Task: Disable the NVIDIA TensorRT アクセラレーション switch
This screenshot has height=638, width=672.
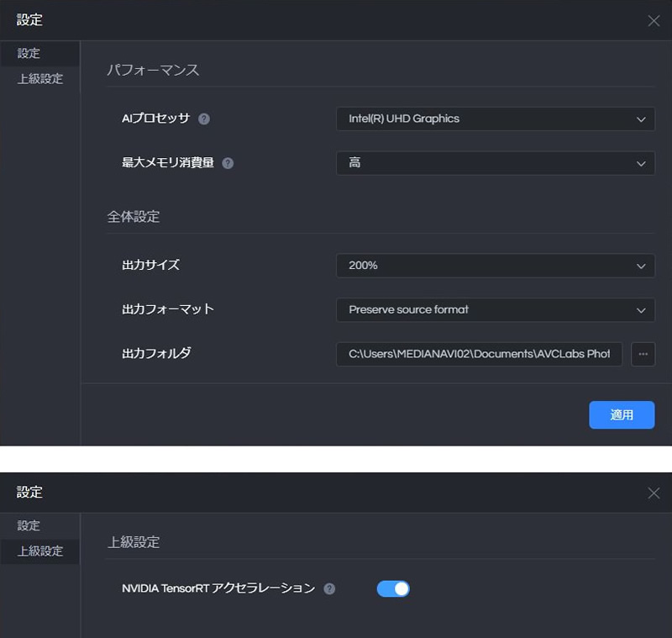Action: point(393,589)
